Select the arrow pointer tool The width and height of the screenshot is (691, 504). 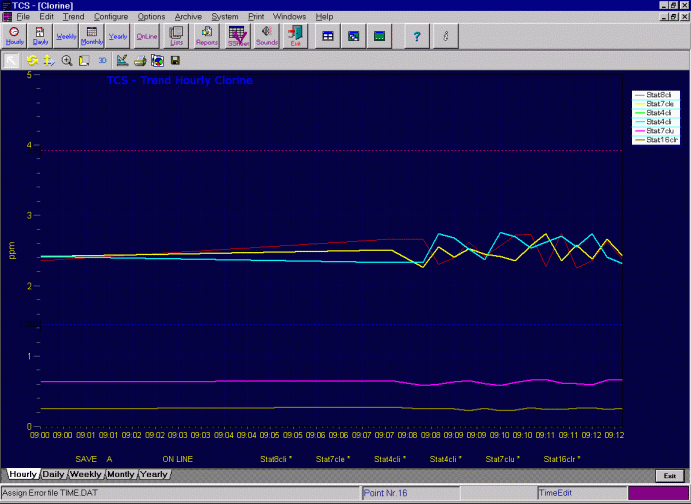click(11, 60)
